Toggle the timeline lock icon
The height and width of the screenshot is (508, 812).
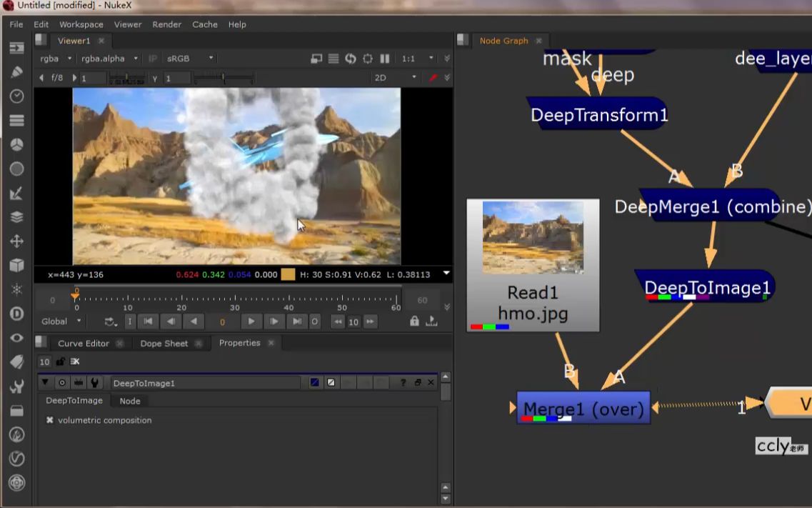414,322
